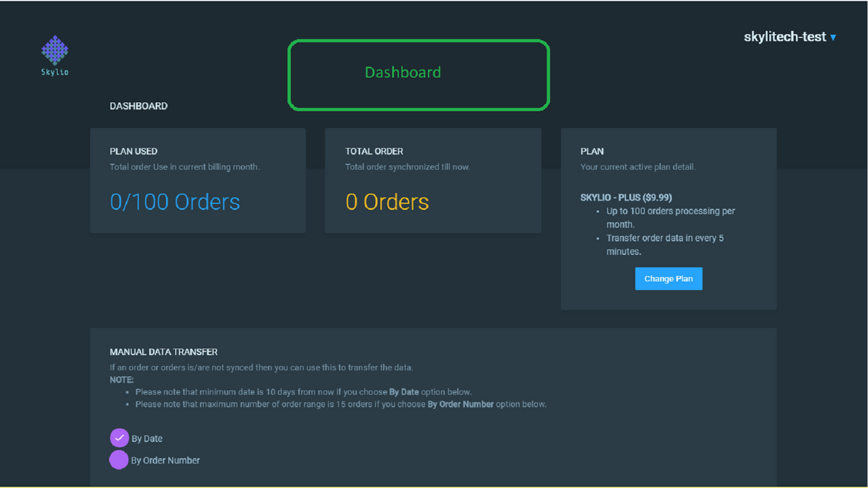Select the DASHBOARD breadcrumb label
Screen dimensions: 868x488
click(x=138, y=106)
